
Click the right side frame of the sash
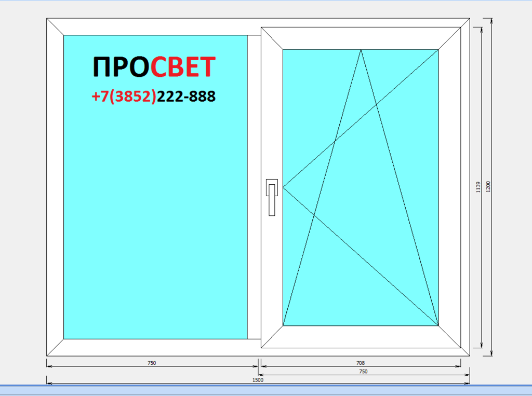(449, 187)
